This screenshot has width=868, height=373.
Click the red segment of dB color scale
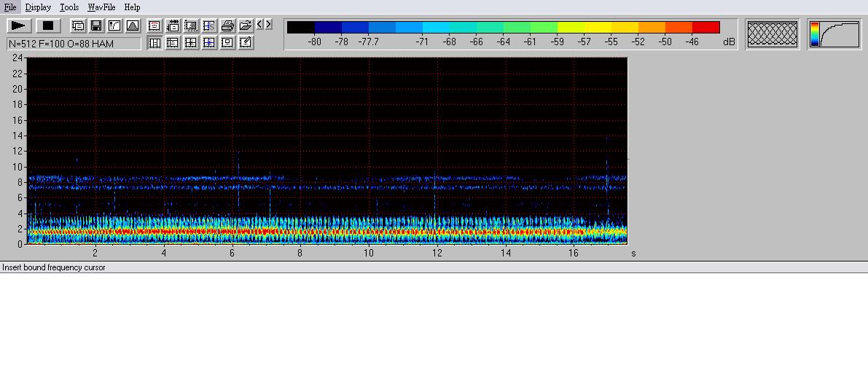pos(705,28)
